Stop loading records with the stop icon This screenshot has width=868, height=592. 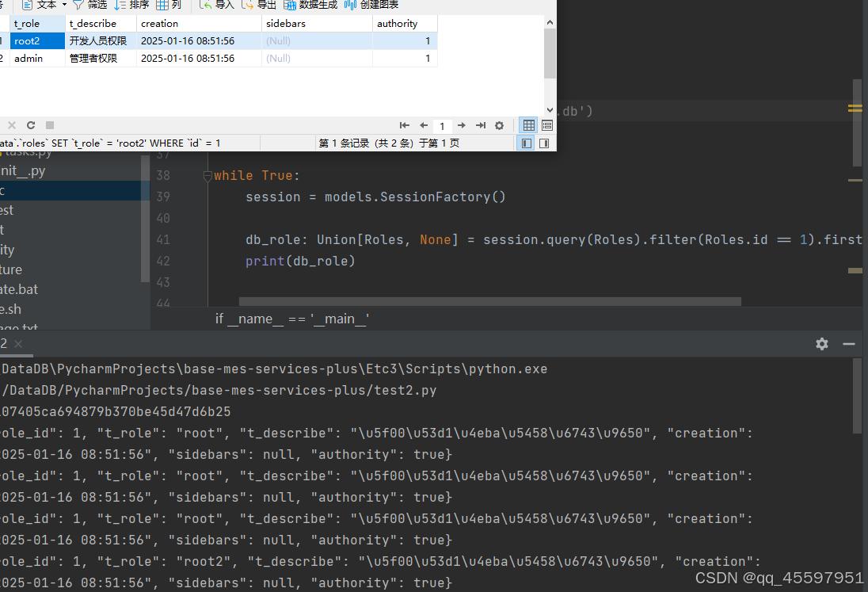click(x=49, y=125)
